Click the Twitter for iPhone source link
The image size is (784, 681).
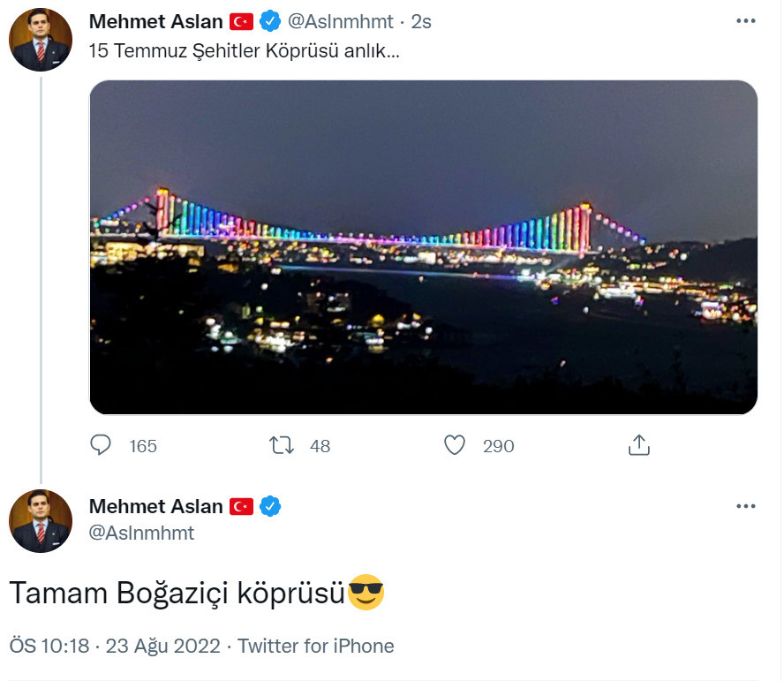tap(315, 646)
